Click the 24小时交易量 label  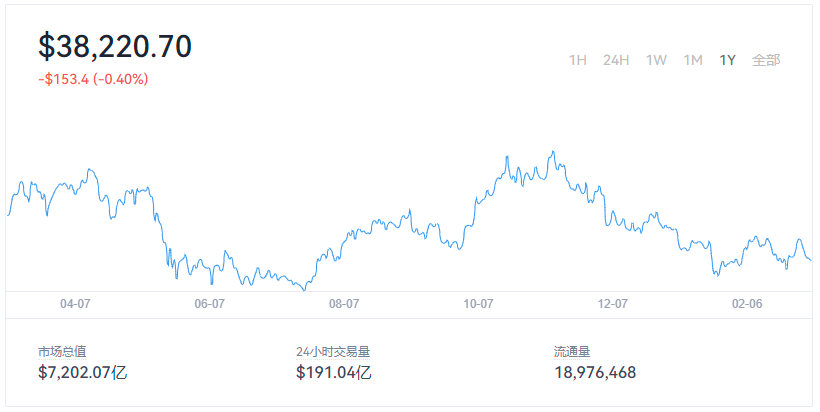[x=340, y=352]
